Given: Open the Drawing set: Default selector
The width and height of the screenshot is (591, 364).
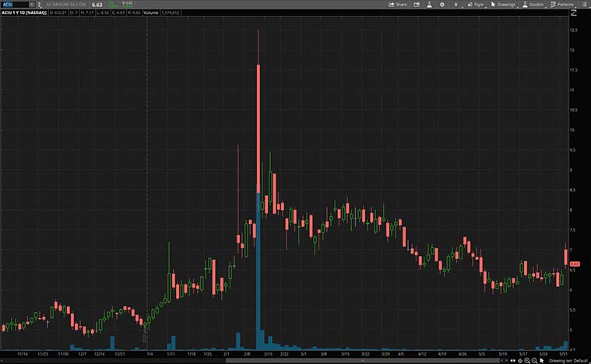Looking at the screenshot, I should (x=568, y=361).
